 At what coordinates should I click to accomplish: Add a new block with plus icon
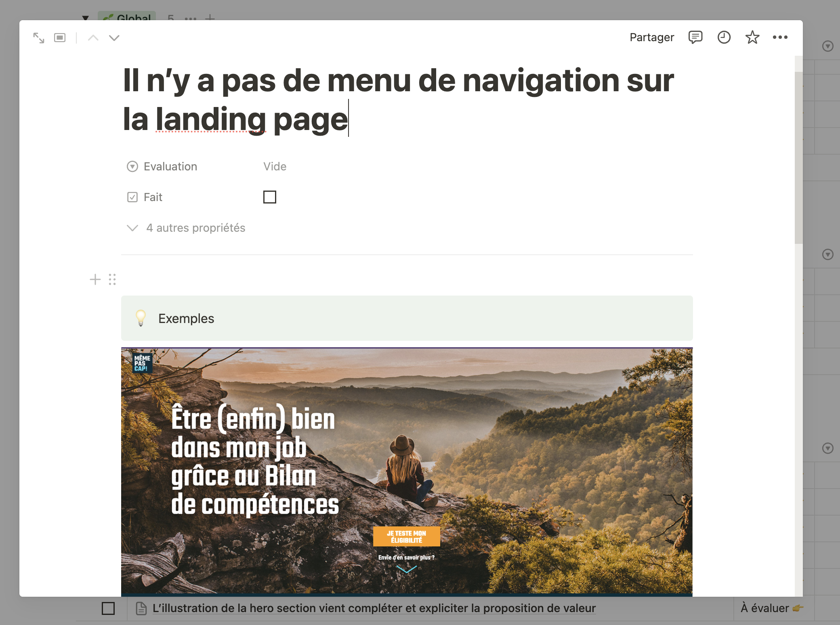[x=95, y=279]
